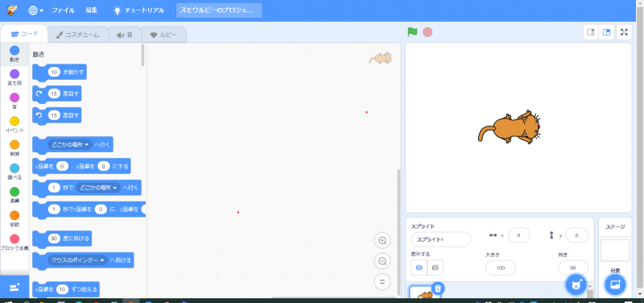The width and height of the screenshot is (644, 303).
Task: Switch to the small stage layout
Action: click(591, 32)
